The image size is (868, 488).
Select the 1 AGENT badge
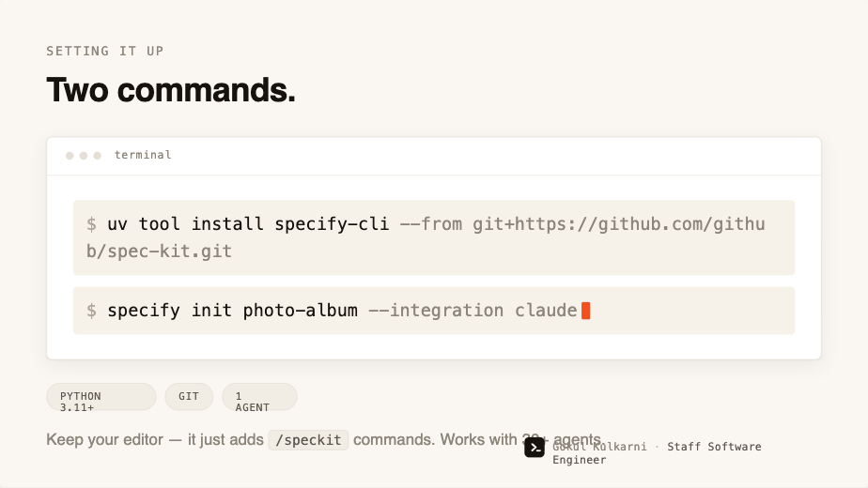(259, 397)
